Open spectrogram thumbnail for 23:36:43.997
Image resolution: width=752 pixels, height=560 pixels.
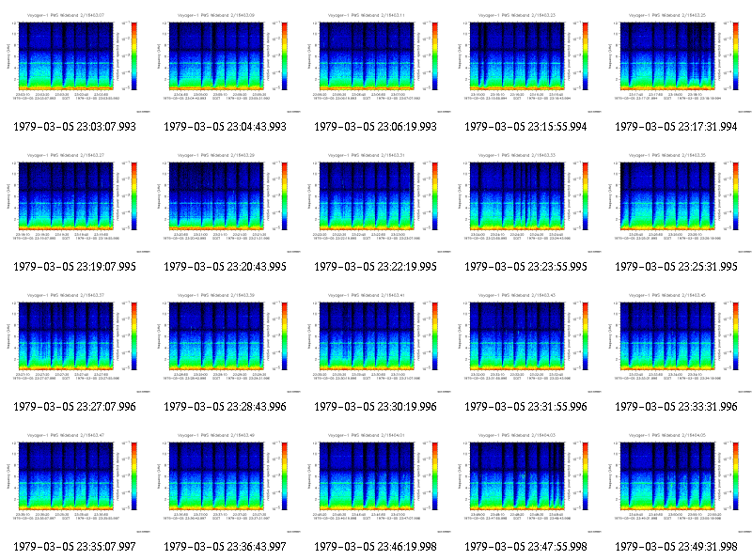tap(226, 483)
